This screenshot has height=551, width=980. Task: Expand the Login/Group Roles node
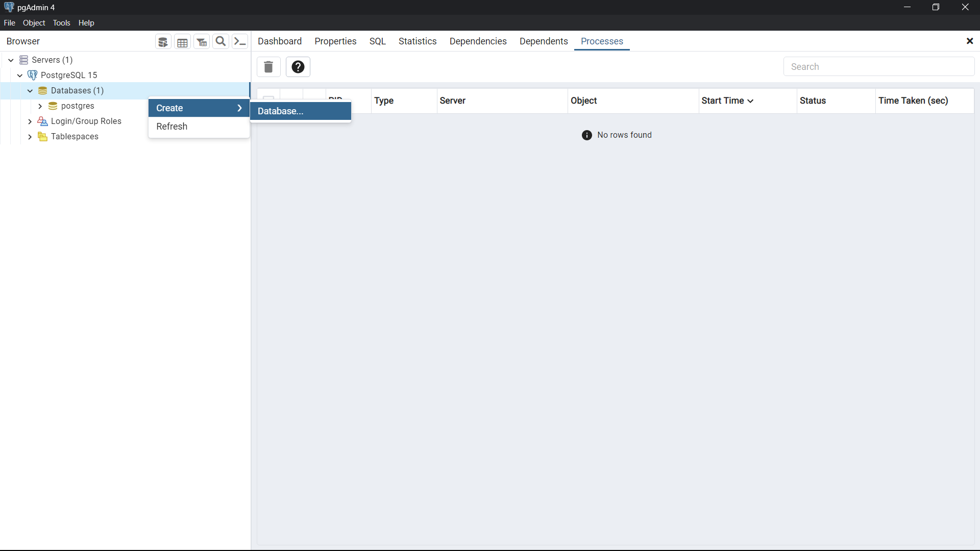[30, 121]
